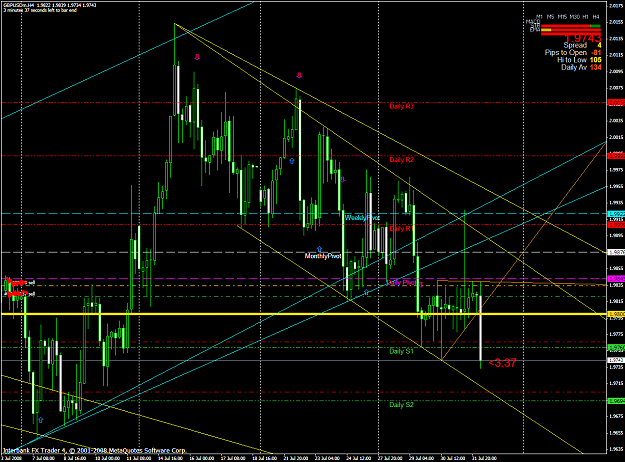
Task: Click the H4 timeframe column header
Action: 596,17
